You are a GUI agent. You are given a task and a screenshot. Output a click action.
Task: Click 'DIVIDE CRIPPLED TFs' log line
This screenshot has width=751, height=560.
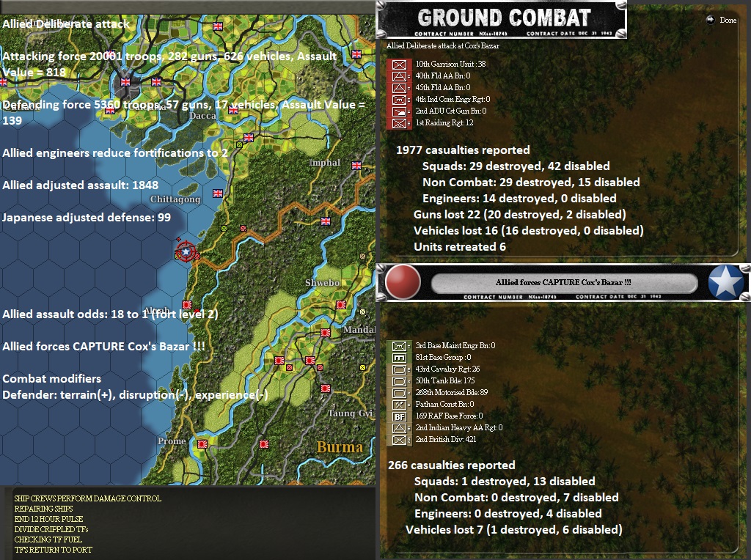(x=51, y=529)
